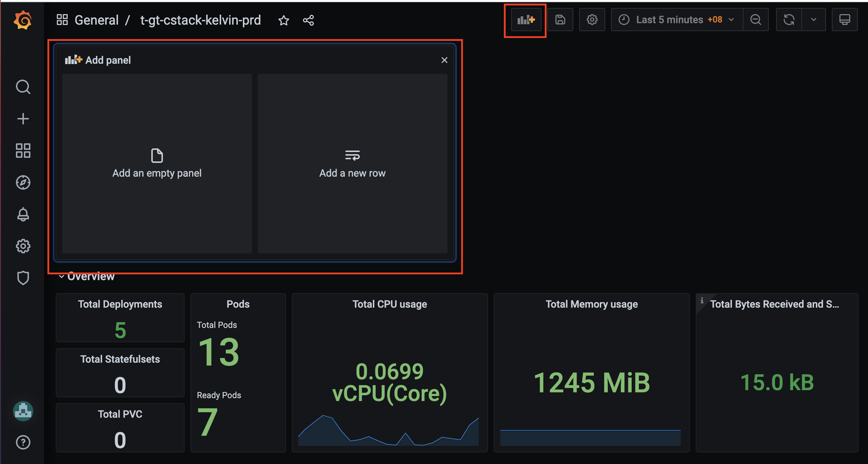Click the t-gt-cstack-kelvin-prd dashboard title
The image size is (868, 464).
click(201, 20)
